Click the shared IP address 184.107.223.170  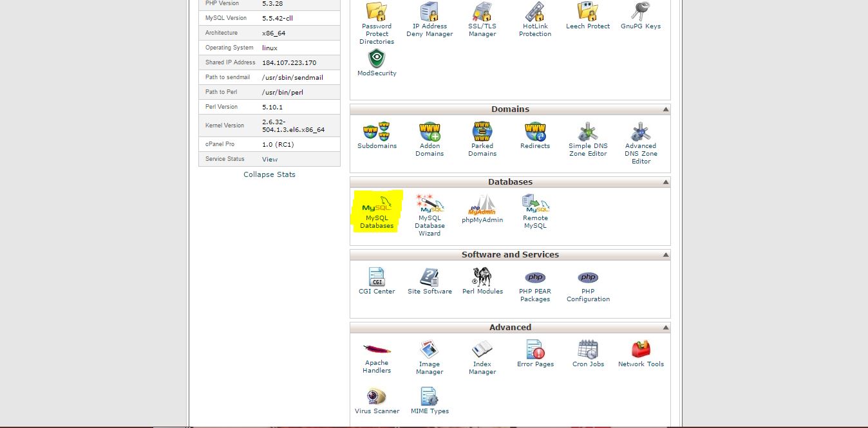pyautogui.click(x=289, y=62)
